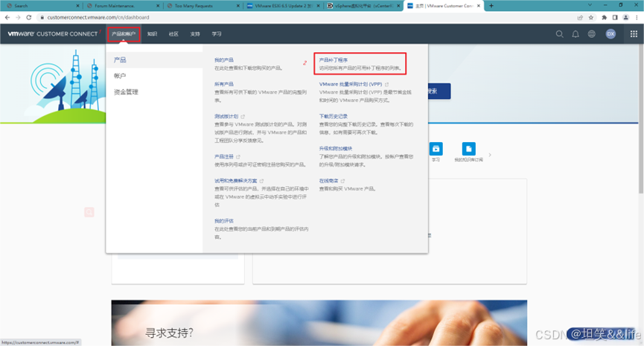The height and width of the screenshot is (346, 644).
Task: Click the address bar URL
Action: [98, 17]
